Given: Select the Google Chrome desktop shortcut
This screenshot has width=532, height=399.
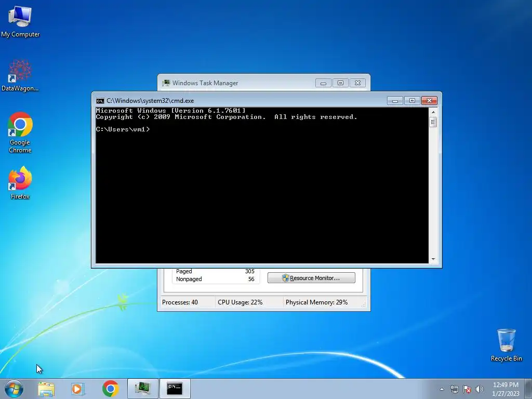Looking at the screenshot, I should [x=20, y=132].
